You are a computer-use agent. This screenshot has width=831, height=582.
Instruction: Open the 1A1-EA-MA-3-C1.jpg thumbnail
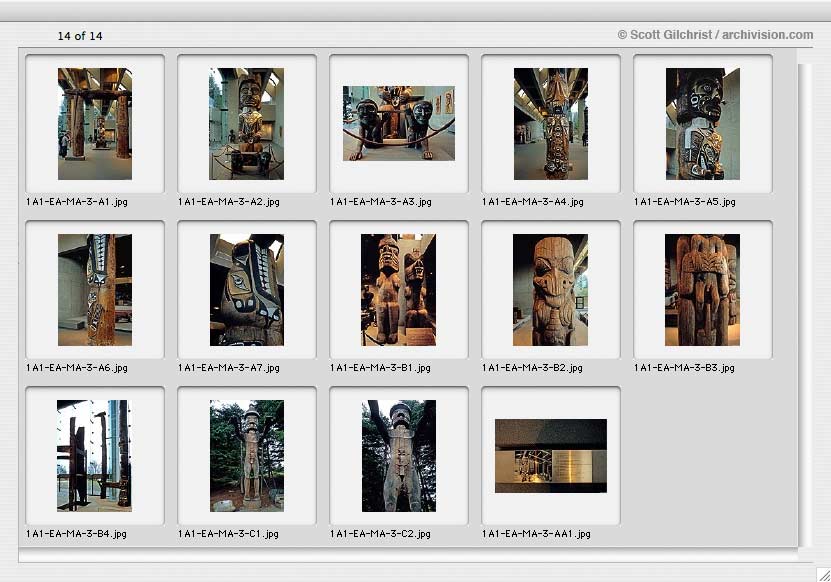[246, 456]
